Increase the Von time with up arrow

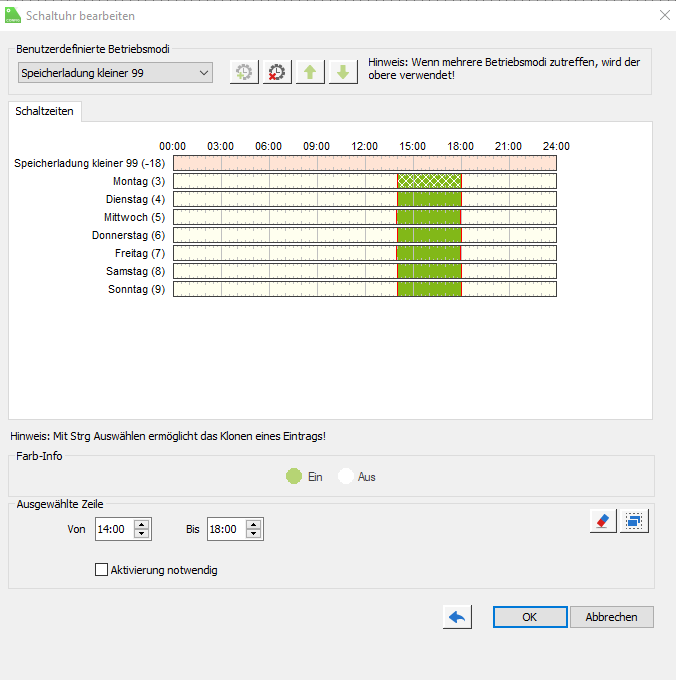(141, 525)
